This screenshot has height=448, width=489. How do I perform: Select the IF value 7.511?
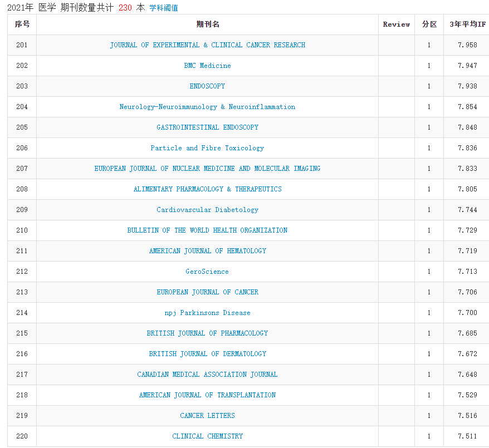point(467,436)
